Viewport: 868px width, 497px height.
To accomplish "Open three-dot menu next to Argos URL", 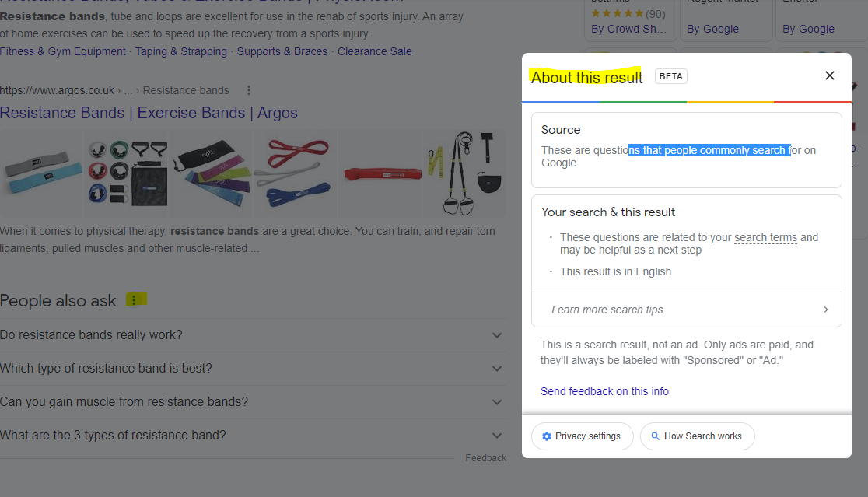I will pyautogui.click(x=249, y=90).
